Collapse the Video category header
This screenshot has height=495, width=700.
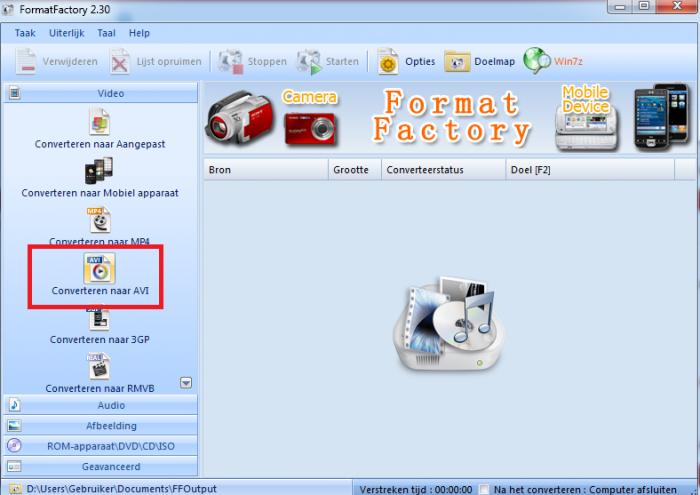100,93
